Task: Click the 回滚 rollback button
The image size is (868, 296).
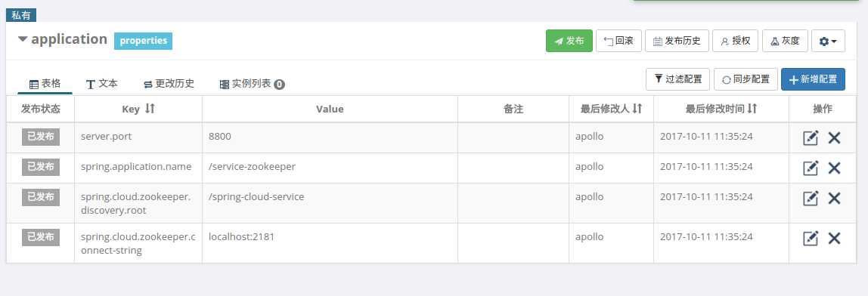Action: point(618,41)
